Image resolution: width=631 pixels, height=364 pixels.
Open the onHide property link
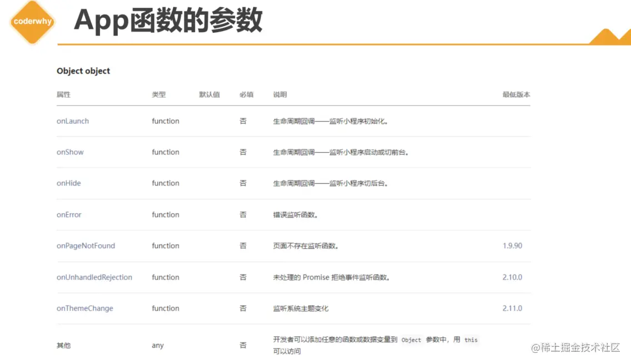tap(68, 183)
